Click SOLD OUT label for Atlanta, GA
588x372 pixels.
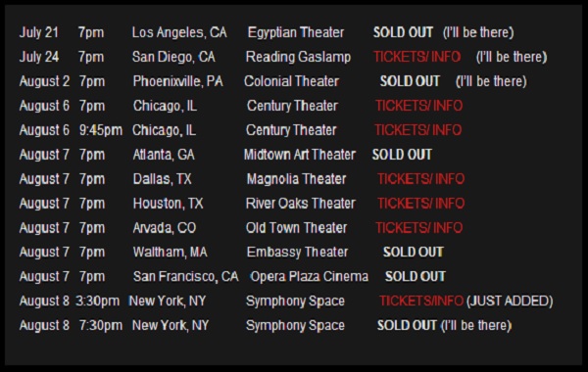point(402,155)
